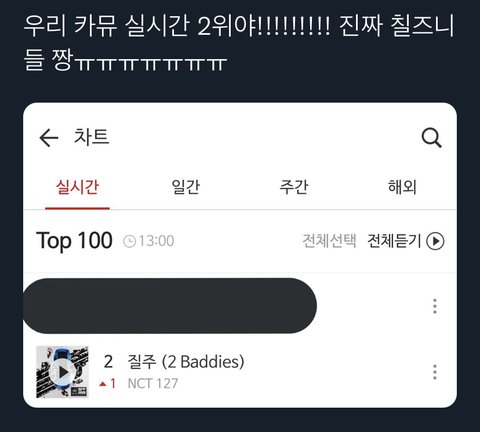
Task: Click the clock icon next to 13:00
Action: [x=129, y=241]
